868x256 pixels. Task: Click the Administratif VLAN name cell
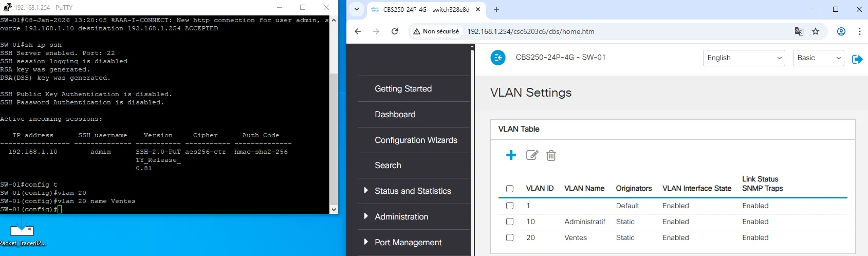click(585, 222)
